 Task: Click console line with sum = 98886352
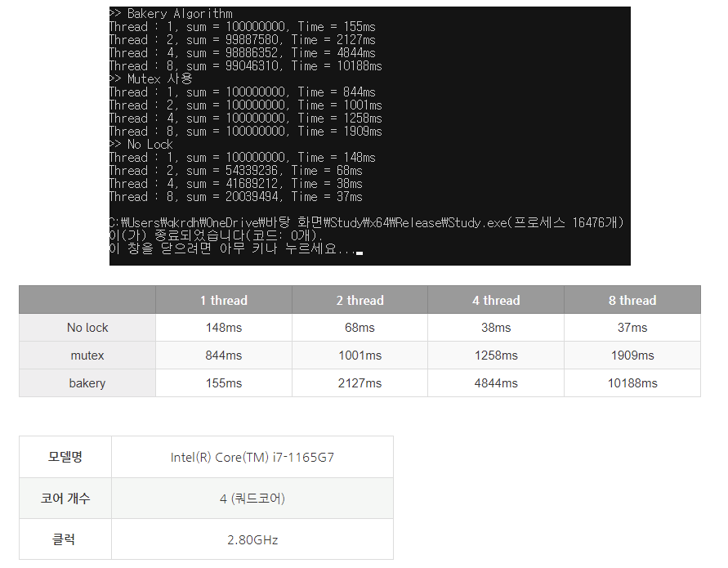coord(243,53)
